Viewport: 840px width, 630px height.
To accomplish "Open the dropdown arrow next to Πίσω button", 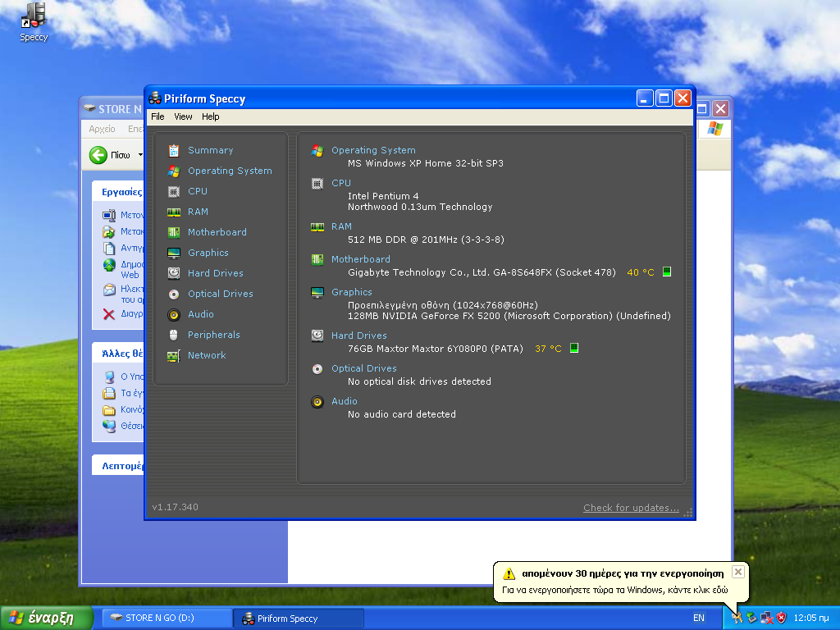I will pos(139,155).
